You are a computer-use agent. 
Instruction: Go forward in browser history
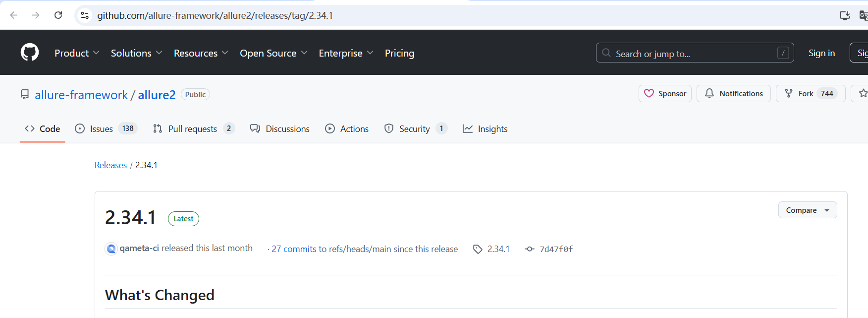pos(36,15)
